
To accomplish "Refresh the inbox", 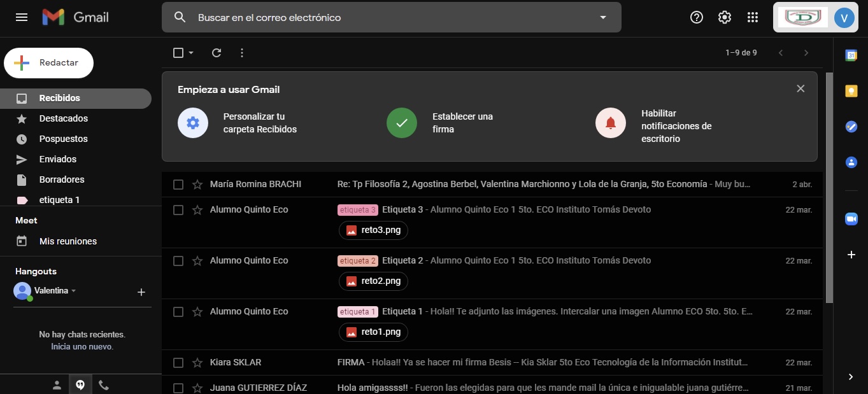I will pos(217,53).
